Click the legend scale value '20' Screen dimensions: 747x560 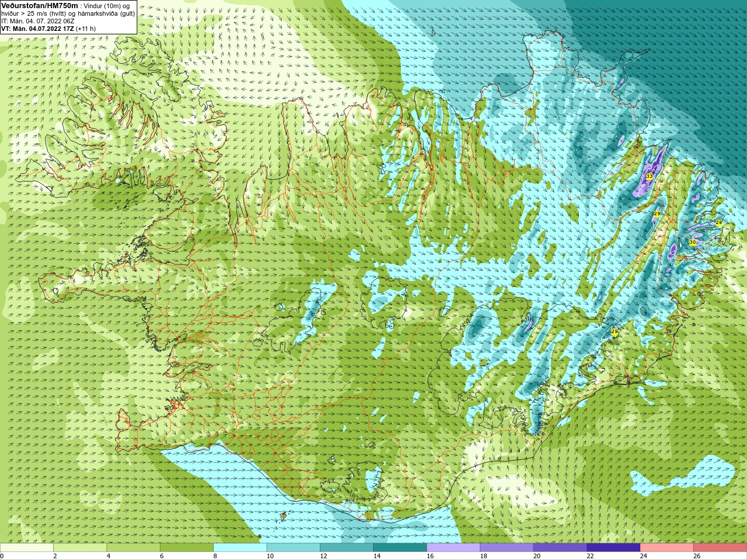[x=537, y=556]
